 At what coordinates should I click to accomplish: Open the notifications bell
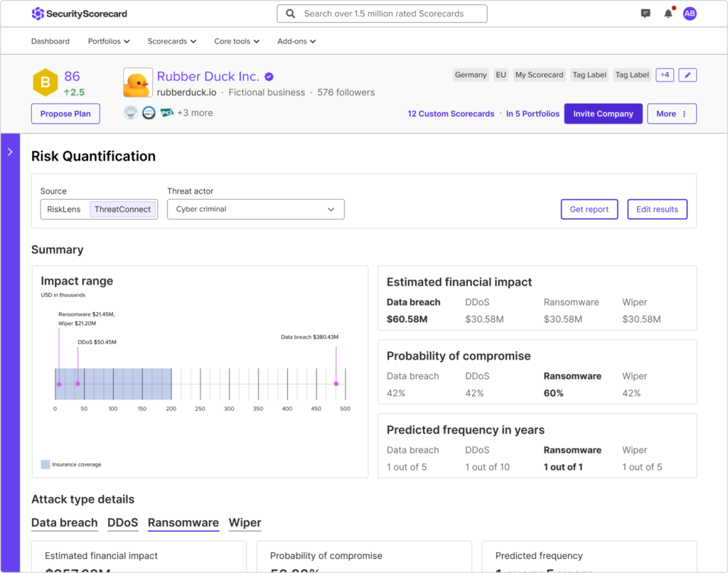668,14
